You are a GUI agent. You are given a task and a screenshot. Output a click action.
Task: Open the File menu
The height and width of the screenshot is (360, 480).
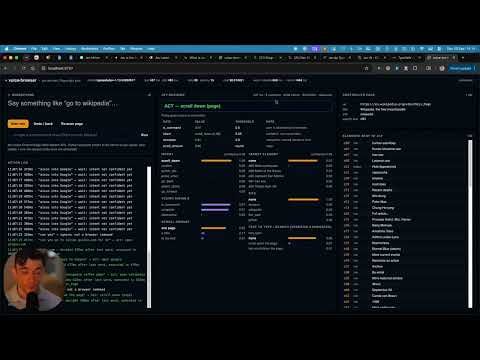(x=34, y=49)
